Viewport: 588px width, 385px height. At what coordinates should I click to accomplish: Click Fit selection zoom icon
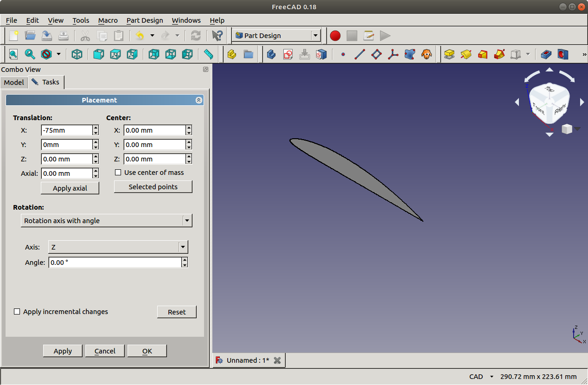point(30,54)
